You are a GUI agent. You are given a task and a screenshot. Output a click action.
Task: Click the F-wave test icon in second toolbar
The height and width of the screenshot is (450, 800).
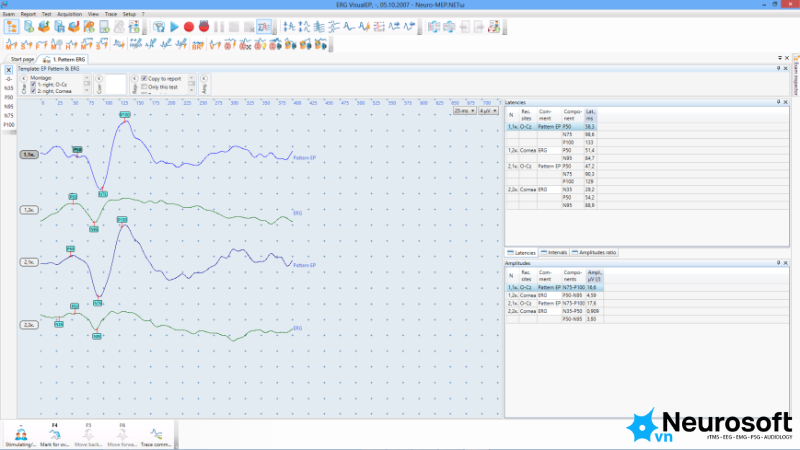pos(41,45)
